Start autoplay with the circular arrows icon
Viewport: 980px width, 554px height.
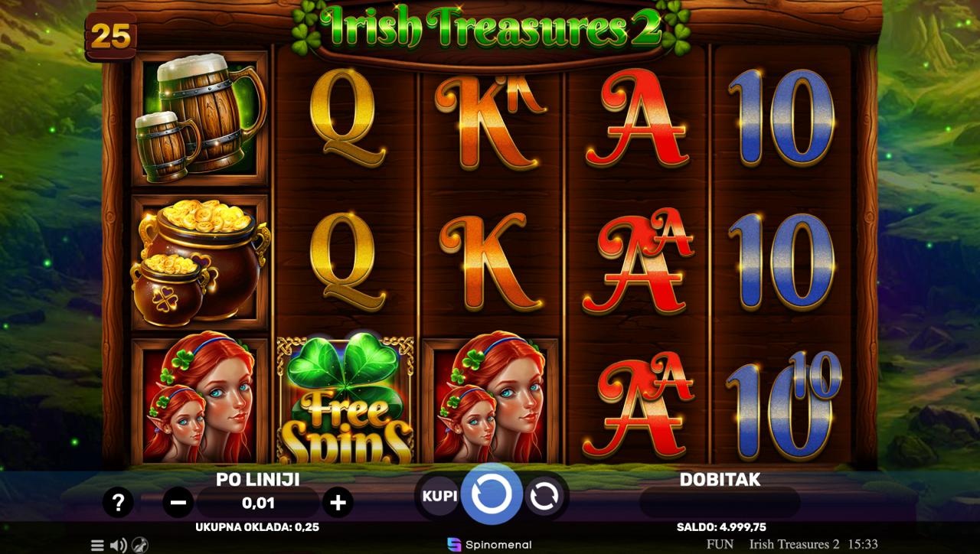(x=544, y=495)
